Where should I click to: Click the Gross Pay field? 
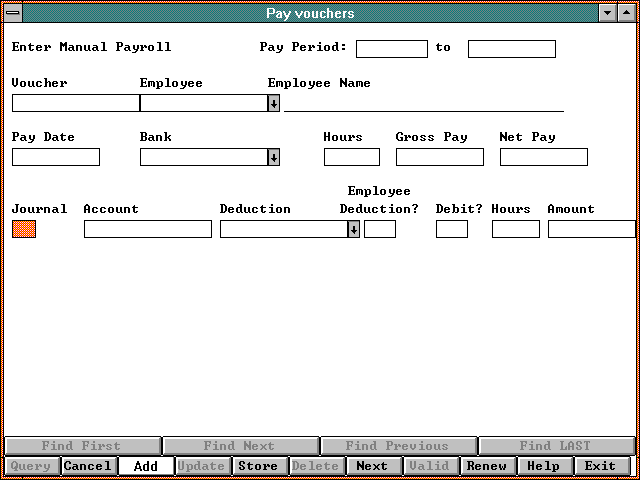[440, 157]
